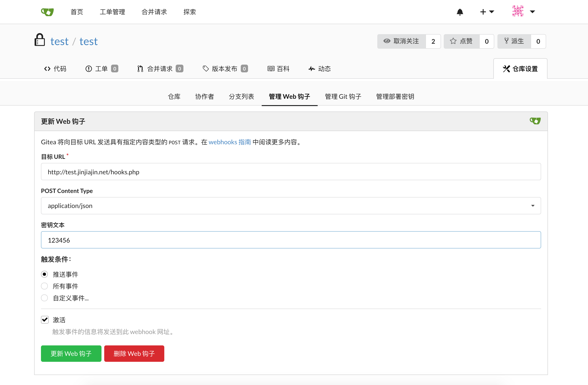Screen dimensions: 588x385
Task: Select the 推送事件 radio button
Action: point(44,274)
